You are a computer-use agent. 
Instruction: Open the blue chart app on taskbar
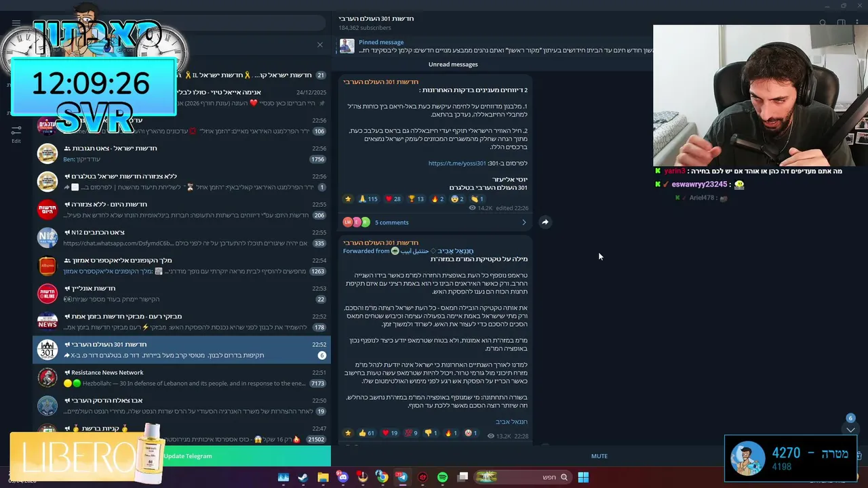point(283,477)
